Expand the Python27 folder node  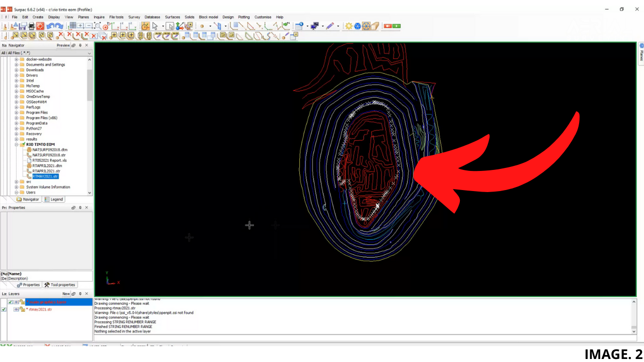pyautogui.click(x=16, y=129)
